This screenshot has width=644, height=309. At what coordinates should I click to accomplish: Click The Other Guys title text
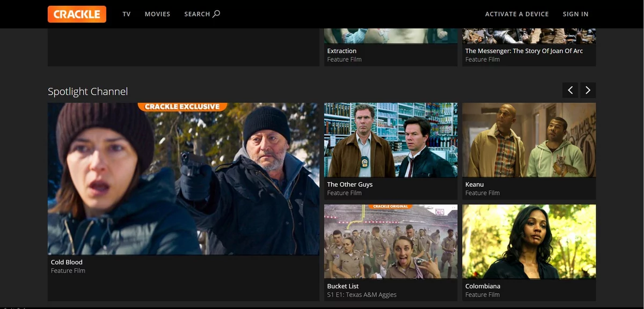[x=350, y=185]
